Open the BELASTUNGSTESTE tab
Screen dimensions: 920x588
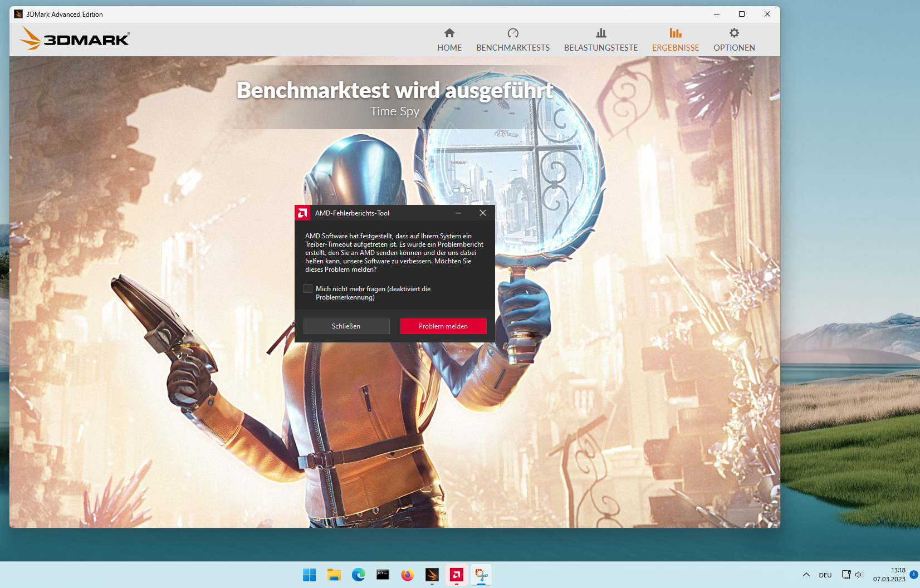tap(601, 40)
